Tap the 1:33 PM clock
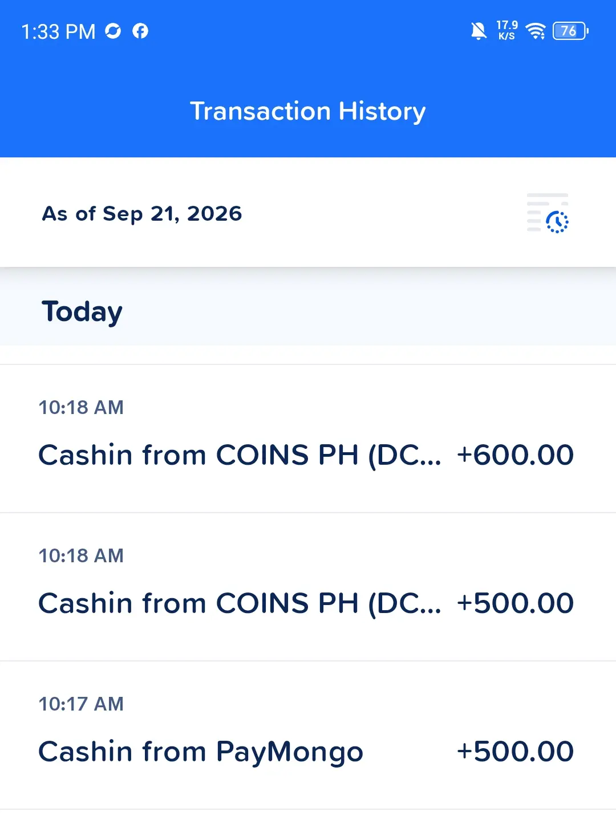The image size is (616, 840). (58, 31)
